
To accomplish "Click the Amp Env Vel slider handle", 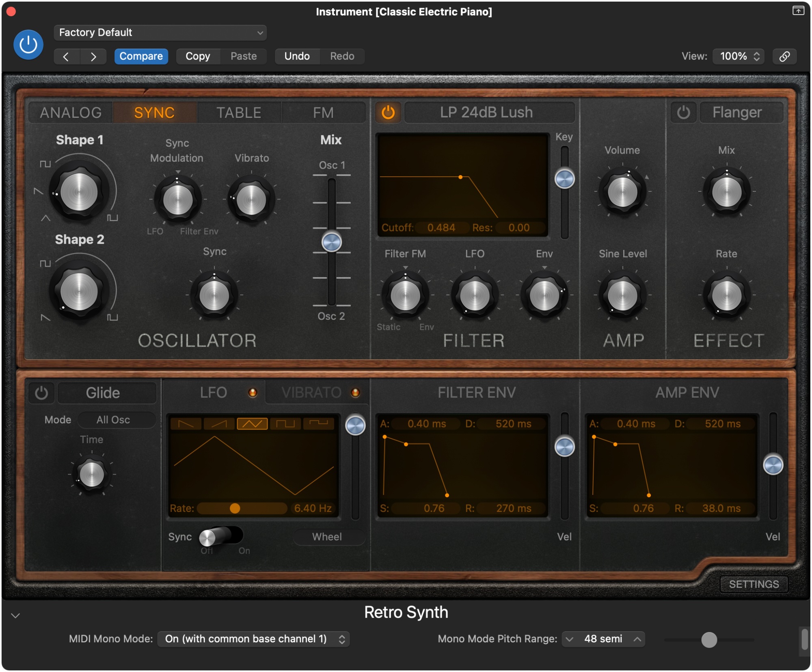I will 773,465.
